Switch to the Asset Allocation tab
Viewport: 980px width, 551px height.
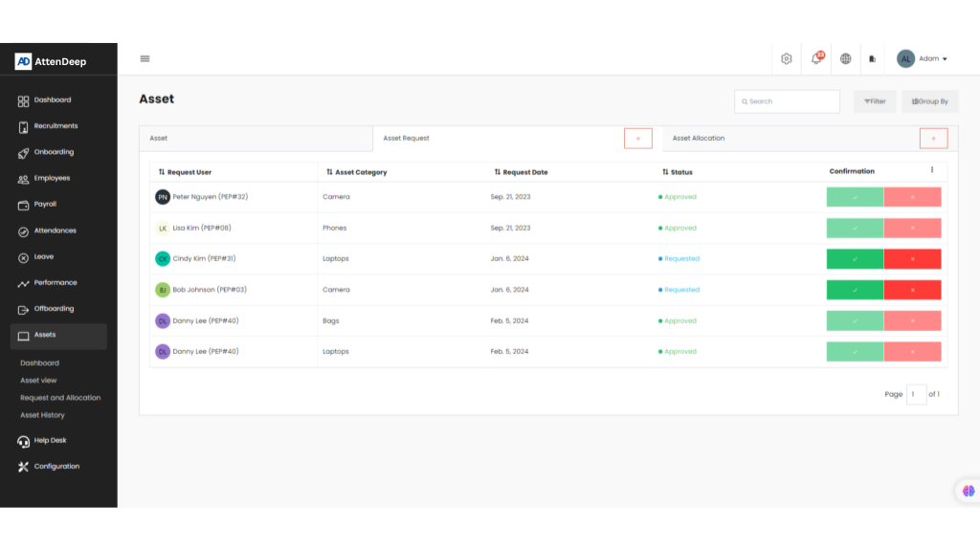coord(699,139)
